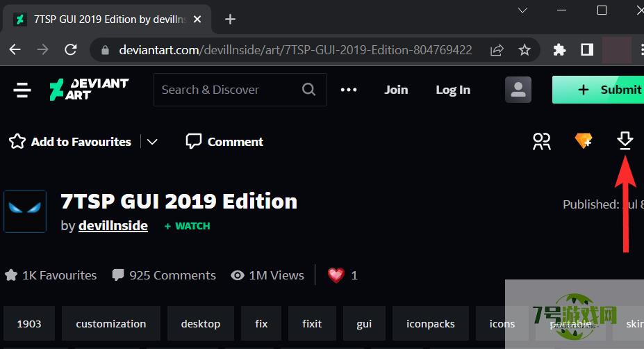Click the DeviantArt logo
Image resolution: width=644 pixels, height=349 pixels.
pos(88,90)
